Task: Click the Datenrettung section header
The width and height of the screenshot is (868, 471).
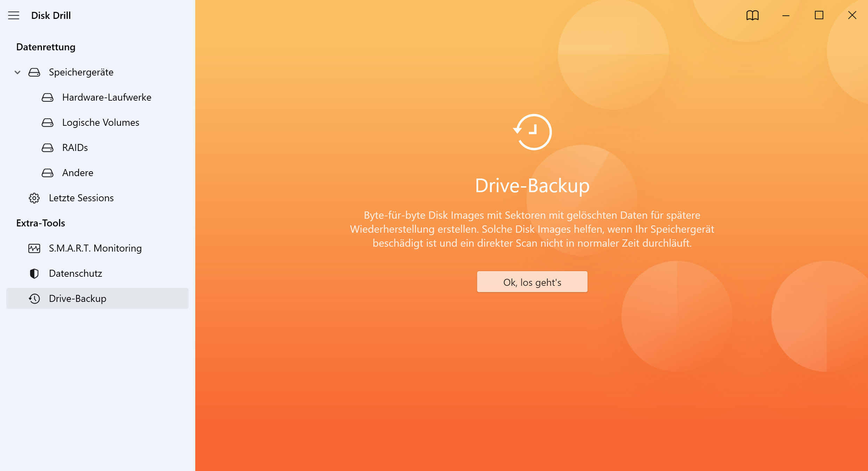Action: [x=46, y=47]
